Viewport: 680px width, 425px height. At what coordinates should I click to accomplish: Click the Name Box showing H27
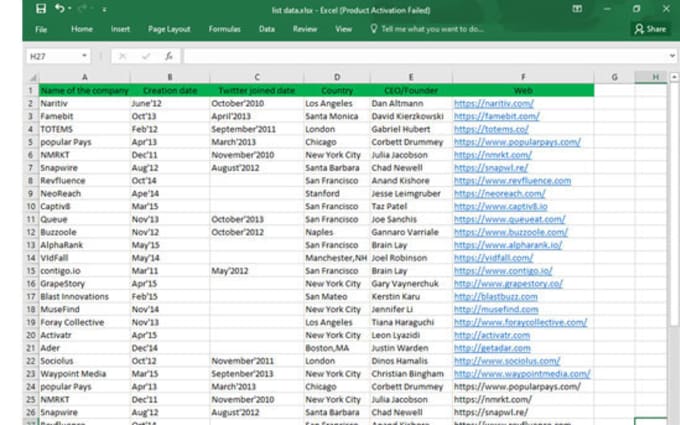coord(53,56)
